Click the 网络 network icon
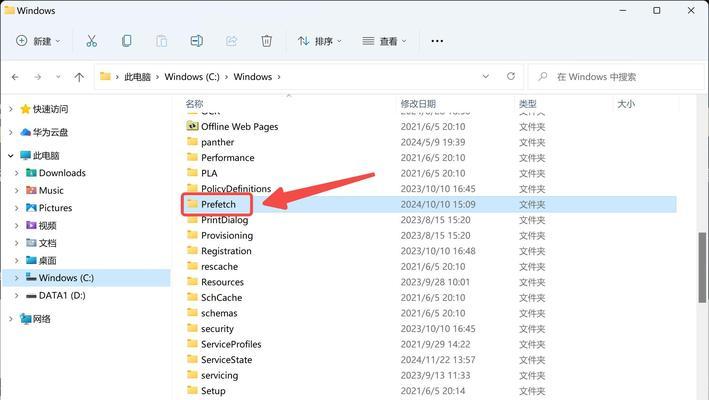The image size is (709, 400). pos(26,319)
